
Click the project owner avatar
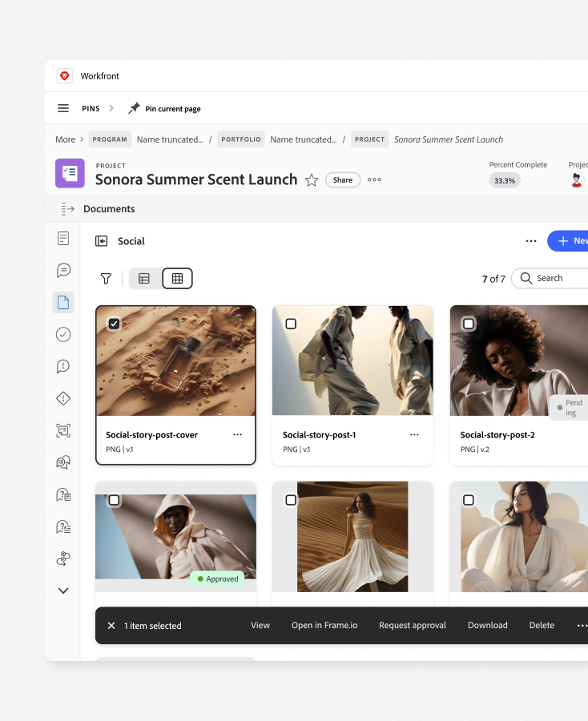point(576,179)
